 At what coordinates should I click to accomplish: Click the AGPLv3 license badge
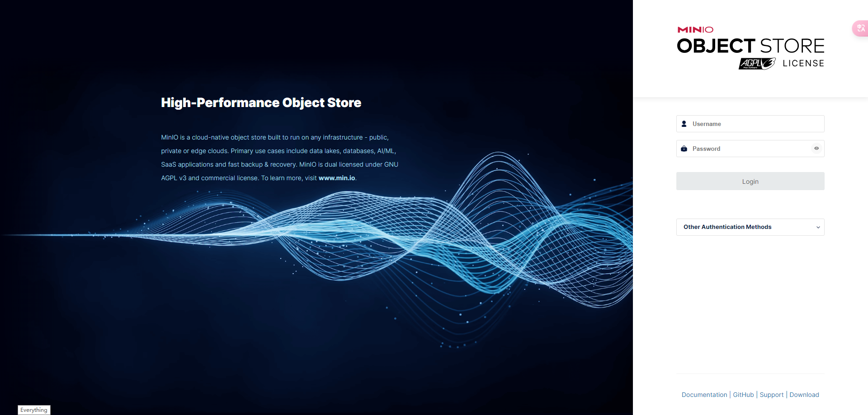coord(757,64)
